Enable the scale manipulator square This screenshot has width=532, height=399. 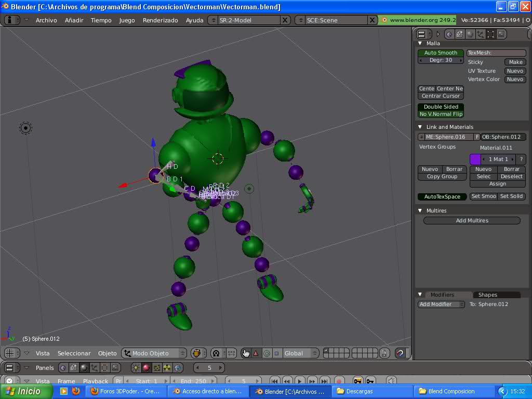(x=276, y=353)
